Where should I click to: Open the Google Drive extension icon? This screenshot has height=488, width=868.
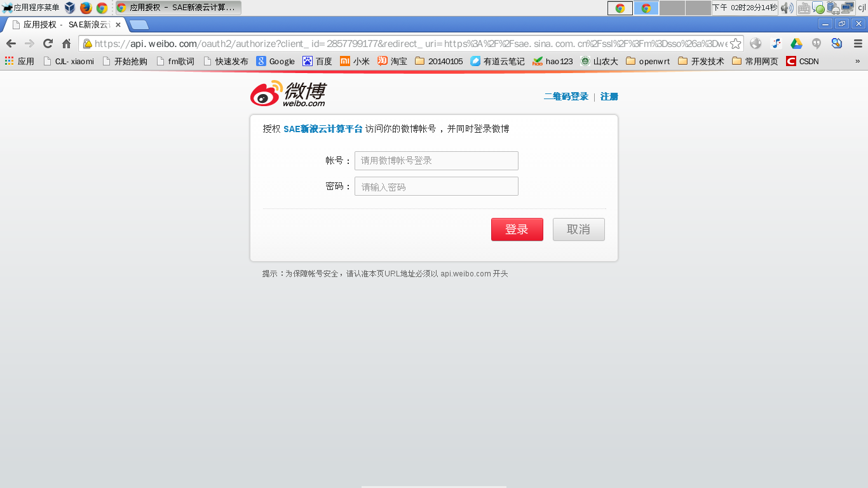coord(796,43)
